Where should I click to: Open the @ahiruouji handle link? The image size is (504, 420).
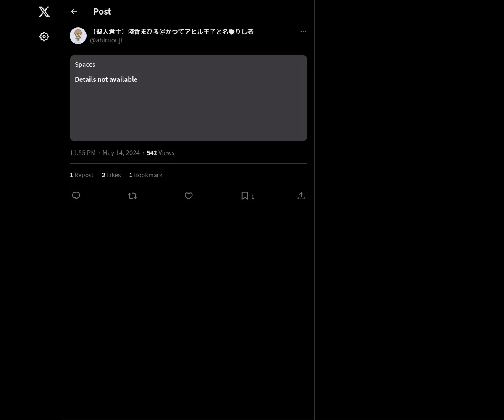coord(106,40)
